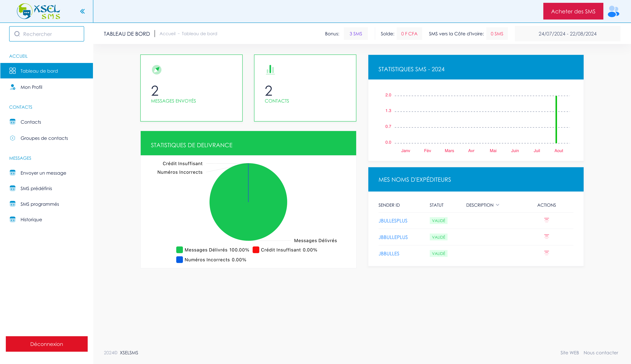
Task: Click Acheter des SMS button
Action: [x=573, y=11]
